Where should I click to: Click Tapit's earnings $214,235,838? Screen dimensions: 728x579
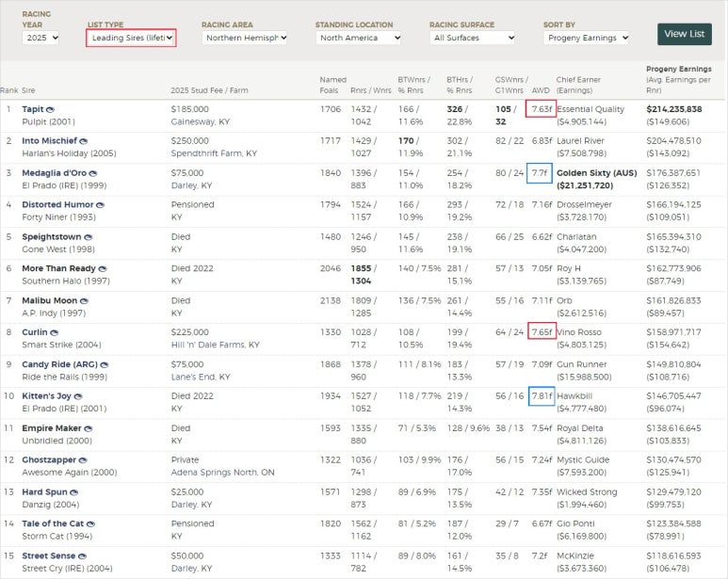point(674,109)
